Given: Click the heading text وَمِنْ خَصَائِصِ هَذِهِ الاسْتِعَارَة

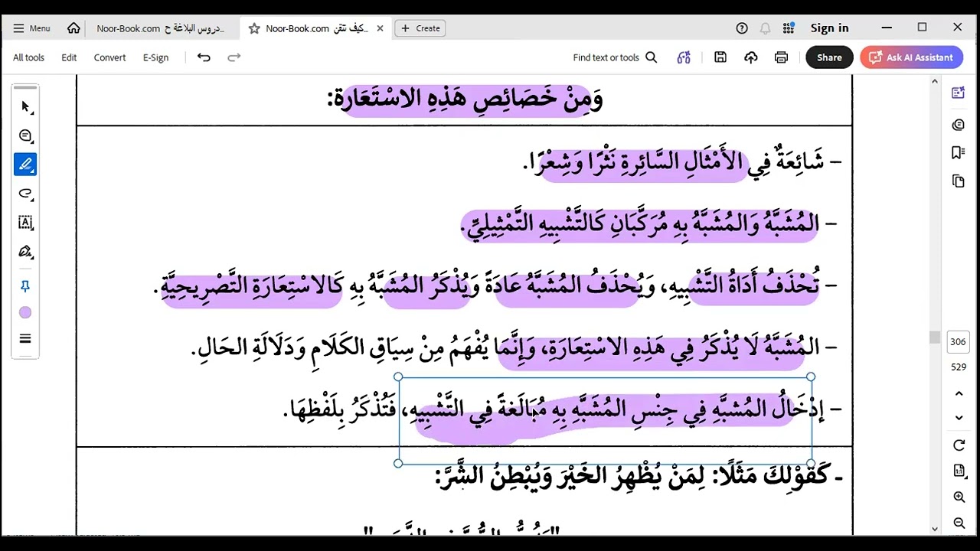Looking at the screenshot, I should click(465, 99).
